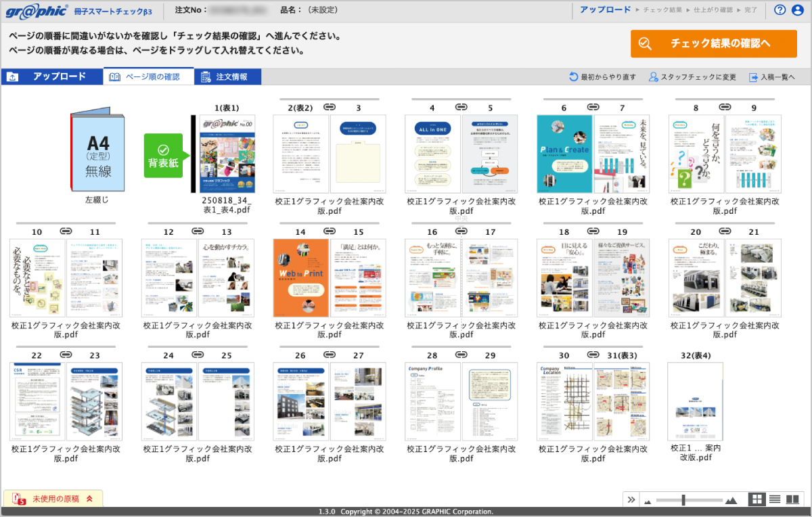Click the thumbnail size slider handle

click(x=683, y=499)
